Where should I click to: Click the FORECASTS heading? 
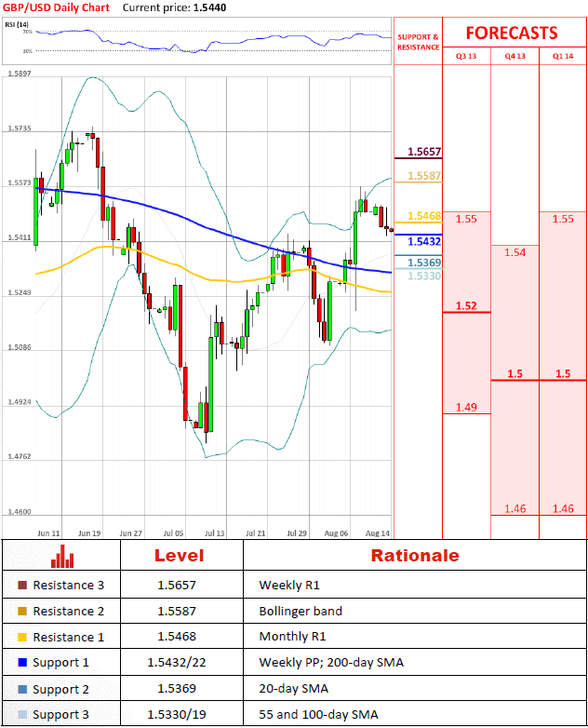512,33
